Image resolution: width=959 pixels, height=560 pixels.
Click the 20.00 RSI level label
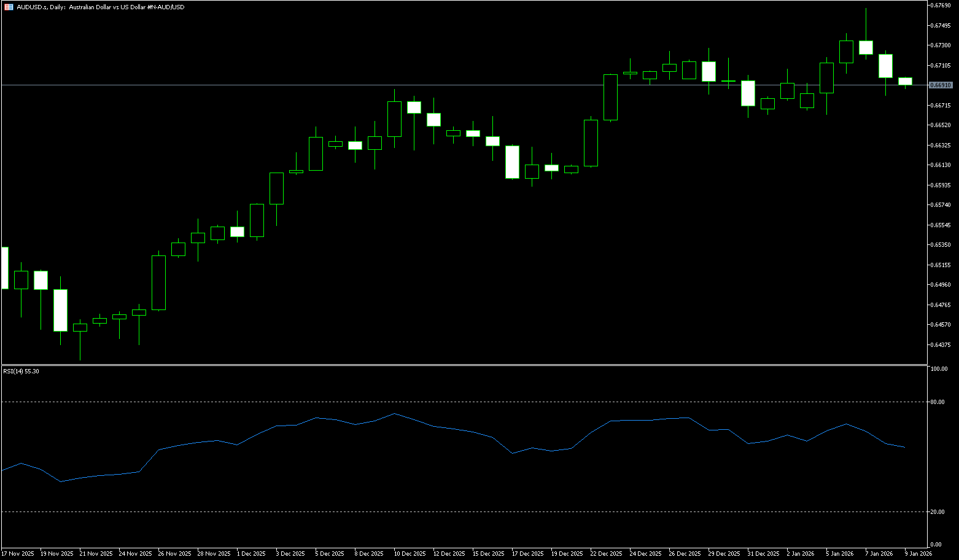938,512
